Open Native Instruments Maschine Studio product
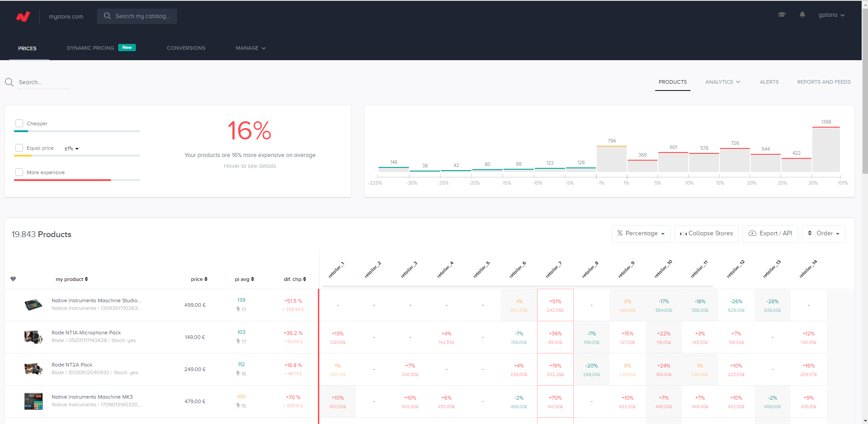 pos(96,300)
